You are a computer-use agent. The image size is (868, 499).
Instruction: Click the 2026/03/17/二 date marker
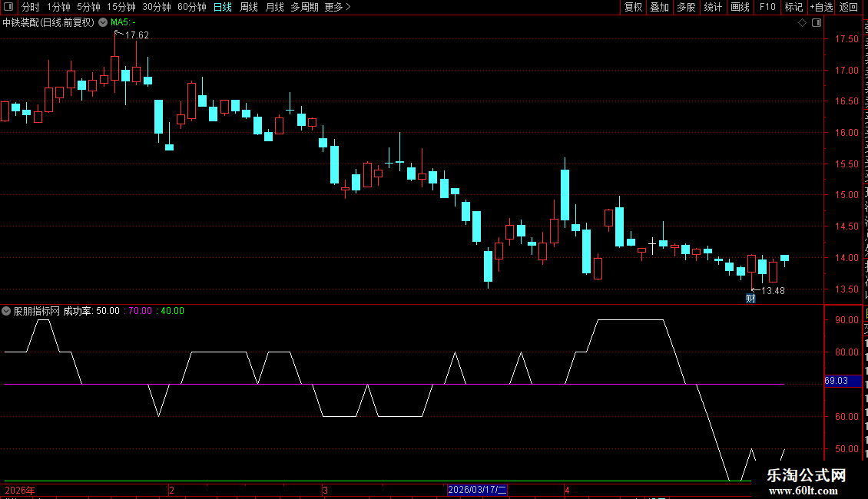477,490
